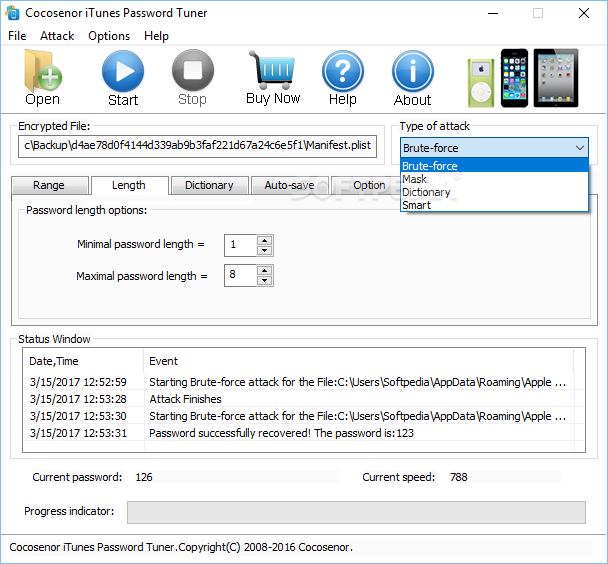Increase the minimal password length
608x564 pixels.
264,240
